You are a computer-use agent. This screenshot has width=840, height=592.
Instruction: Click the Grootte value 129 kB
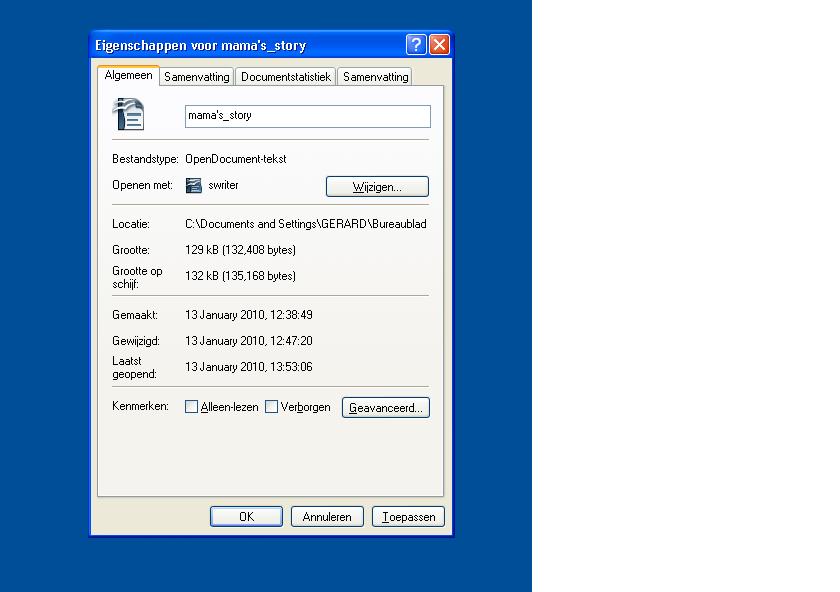click(240, 250)
